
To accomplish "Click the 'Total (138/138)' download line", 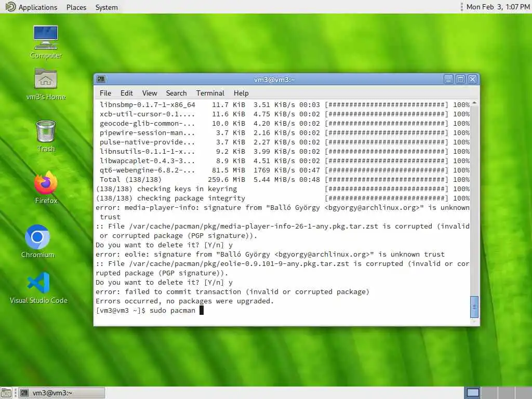I will (x=284, y=179).
